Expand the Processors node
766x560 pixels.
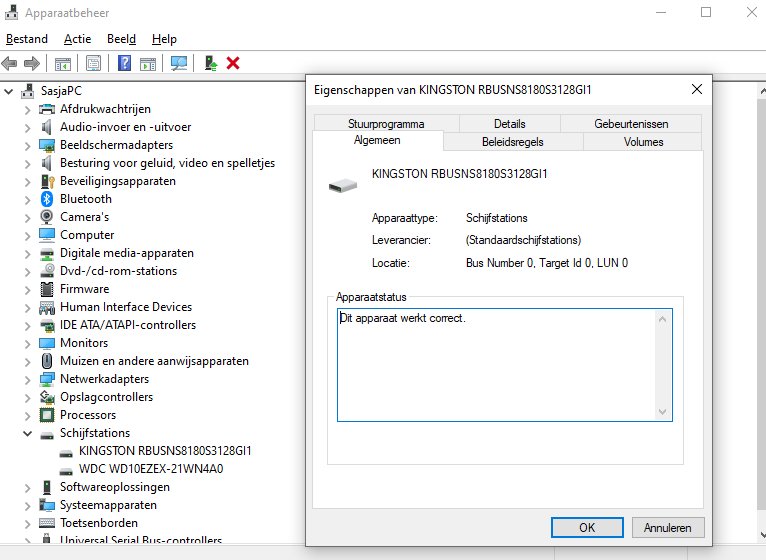point(28,415)
